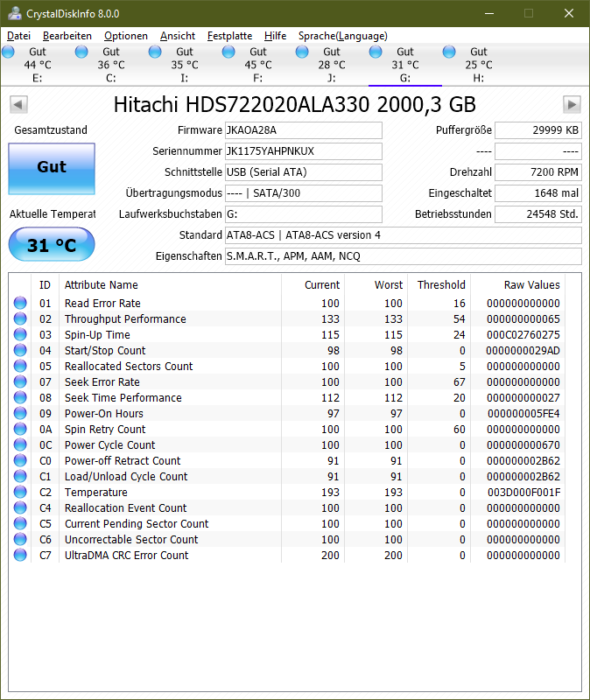The image size is (590, 700).
Task: Open the Optionen menu
Action: tap(125, 36)
